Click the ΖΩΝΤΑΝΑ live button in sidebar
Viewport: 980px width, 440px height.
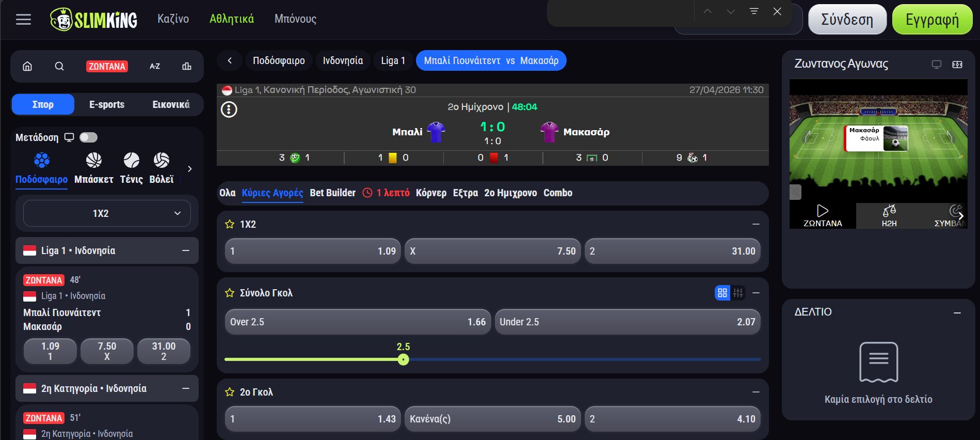(107, 66)
